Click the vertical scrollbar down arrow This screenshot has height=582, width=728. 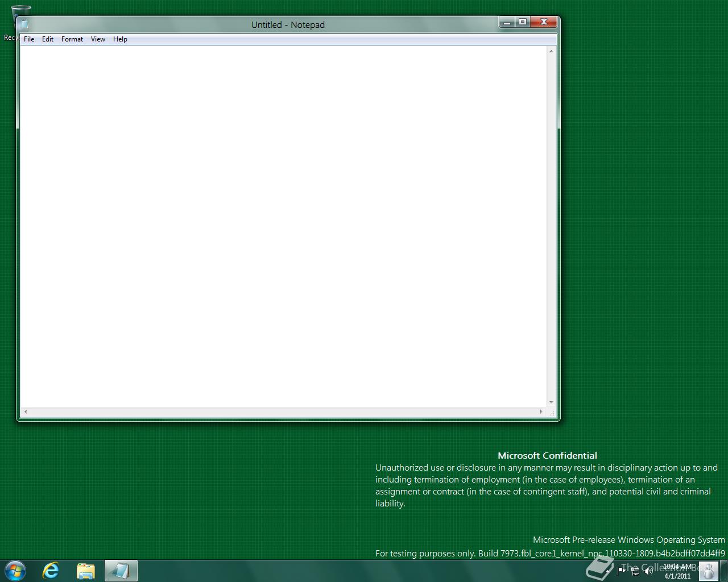point(551,402)
